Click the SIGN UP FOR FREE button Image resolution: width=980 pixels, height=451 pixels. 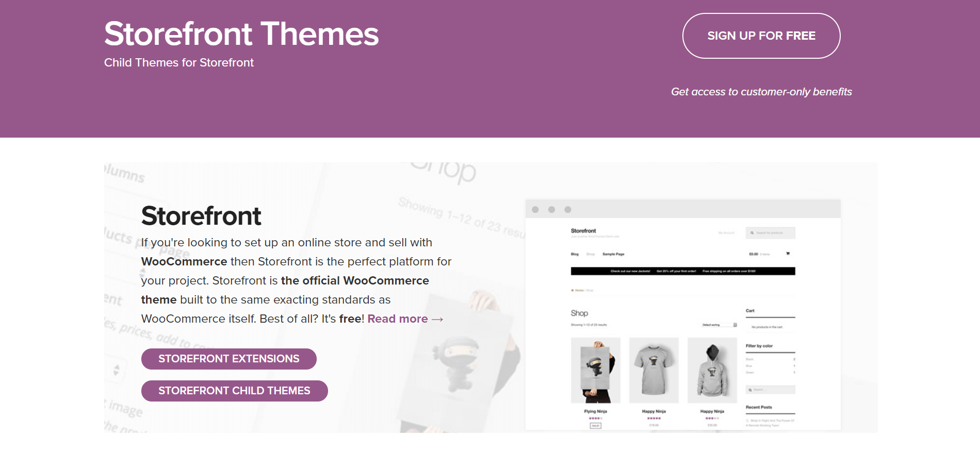coord(761,36)
